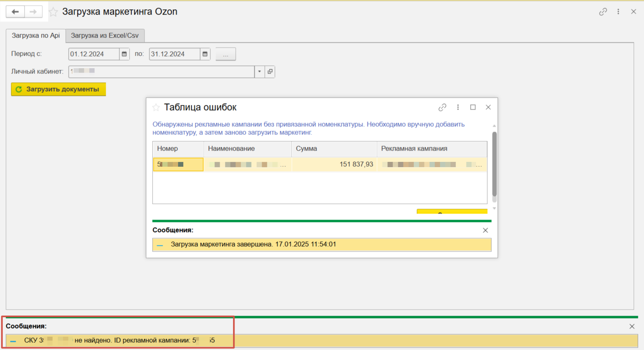Image resolution: width=644 pixels, height=350 pixels.
Task: Close the bottom Сообщения panel
Action: tap(632, 327)
